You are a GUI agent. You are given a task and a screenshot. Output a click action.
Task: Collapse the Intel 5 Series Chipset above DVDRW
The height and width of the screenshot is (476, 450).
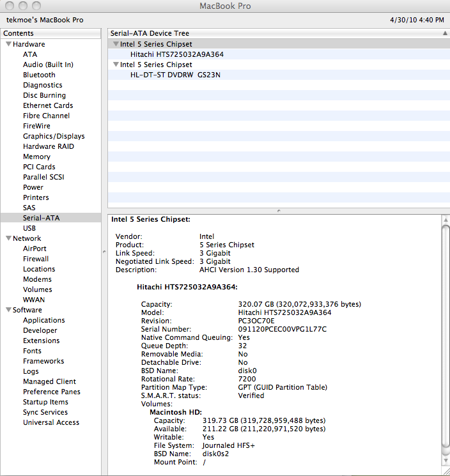(x=116, y=65)
